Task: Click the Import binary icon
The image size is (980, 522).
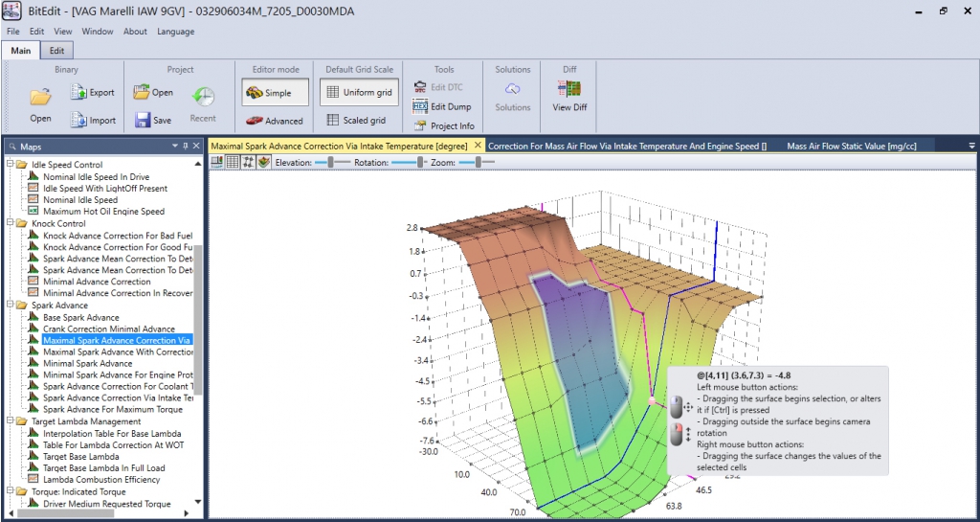Action: coord(78,120)
